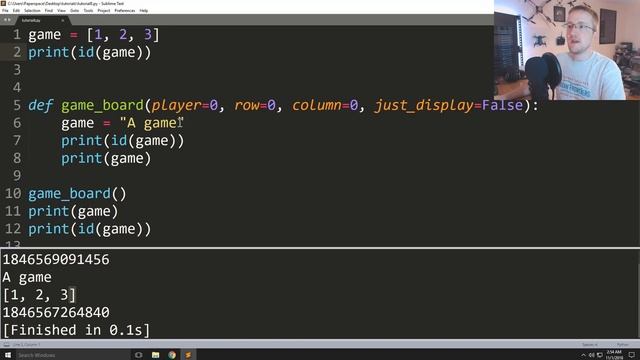Image resolution: width=640 pixels, height=360 pixels.
Task: Click 'print(id(game))' on line 12
Action: pos(90,229)
